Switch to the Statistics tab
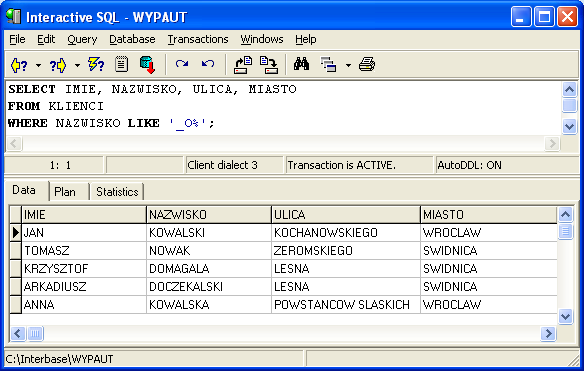 point(117,192)
